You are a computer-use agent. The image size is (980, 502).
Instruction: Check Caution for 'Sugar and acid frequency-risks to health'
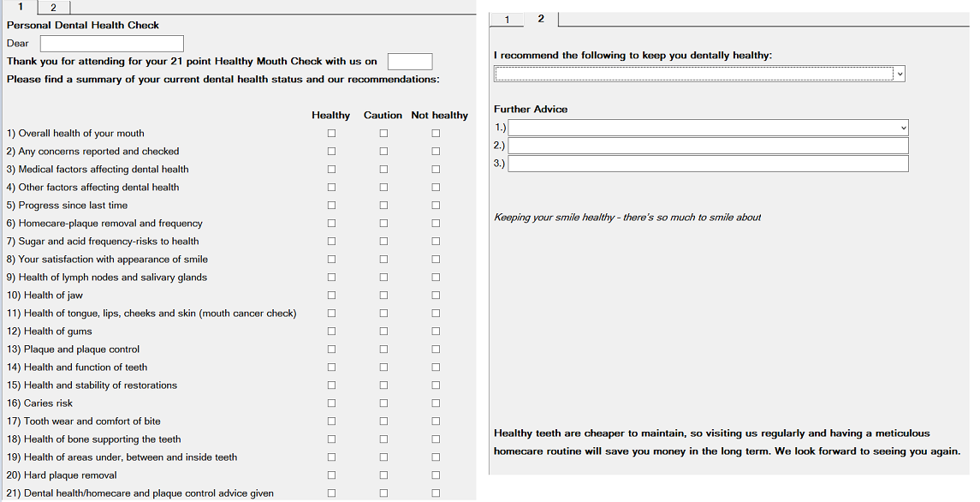pyautogui.click(x=383, y=241)
